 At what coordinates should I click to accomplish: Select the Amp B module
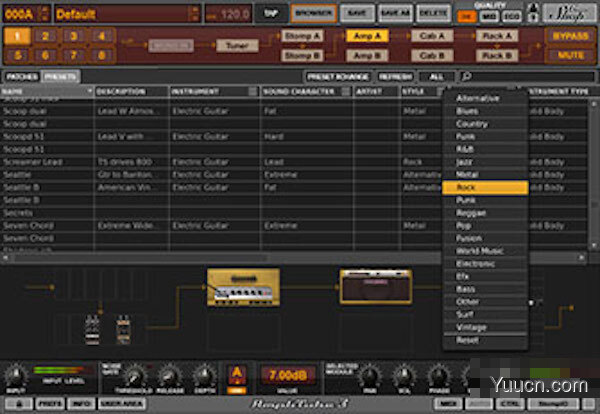pos(367,55)
